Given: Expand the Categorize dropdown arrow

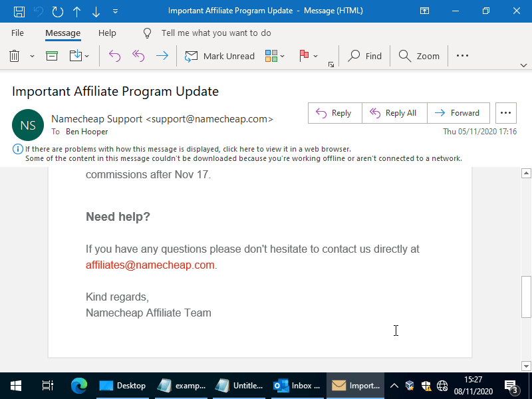Looking at the screenshot, I should click(282, 56).
